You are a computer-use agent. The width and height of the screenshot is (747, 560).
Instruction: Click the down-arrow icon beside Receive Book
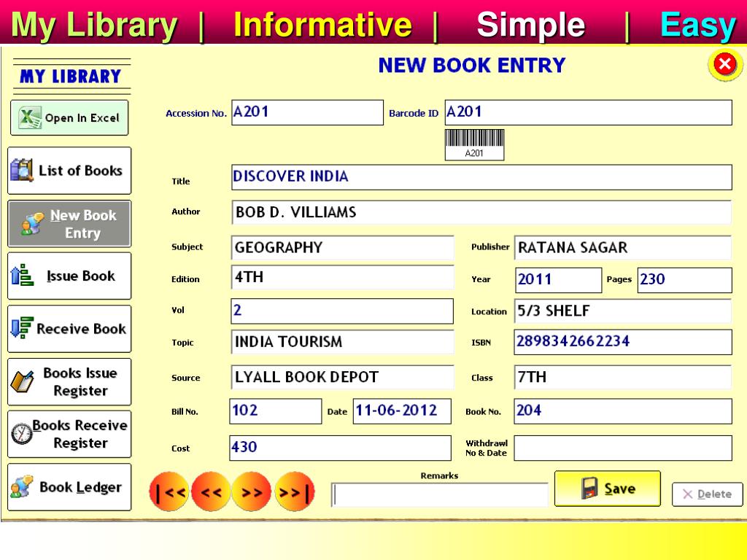22,327
